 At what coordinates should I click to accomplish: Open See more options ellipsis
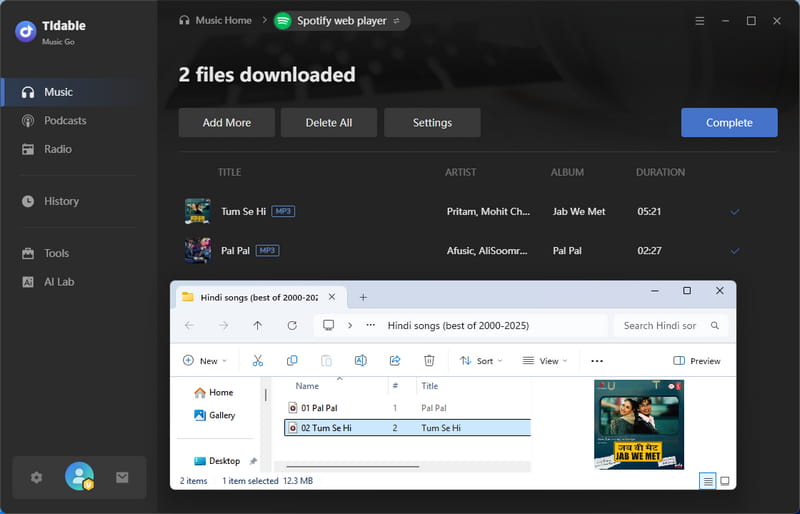point(597,361)
